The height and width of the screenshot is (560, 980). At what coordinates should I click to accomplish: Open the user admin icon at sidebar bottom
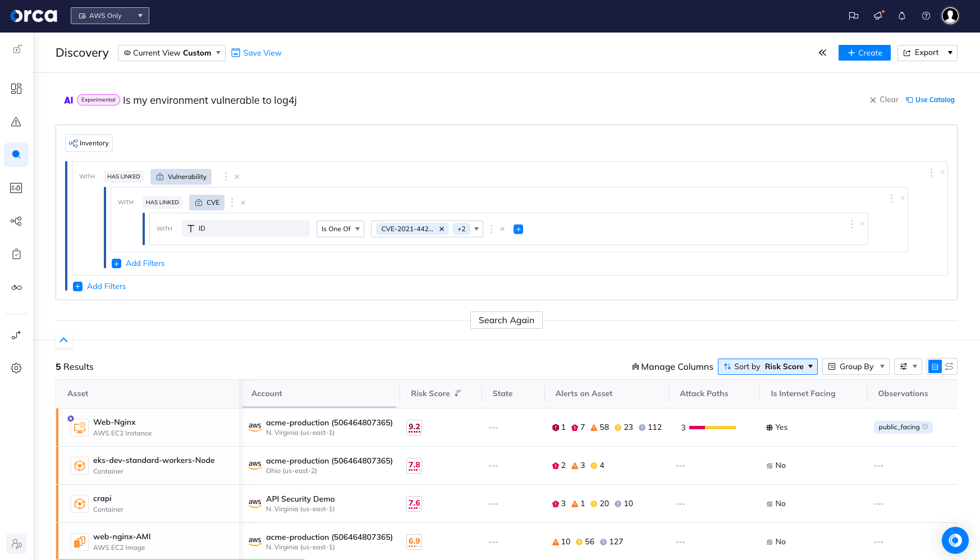coord(16,544)
